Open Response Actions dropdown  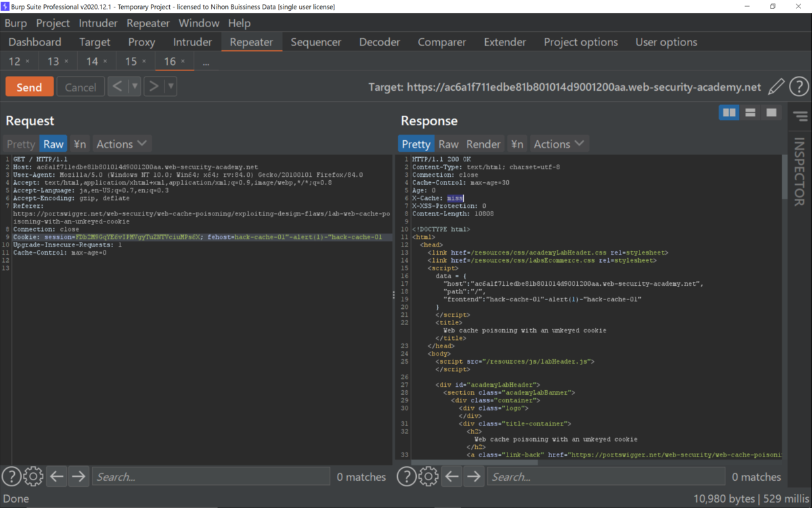[x=559, y=144]
